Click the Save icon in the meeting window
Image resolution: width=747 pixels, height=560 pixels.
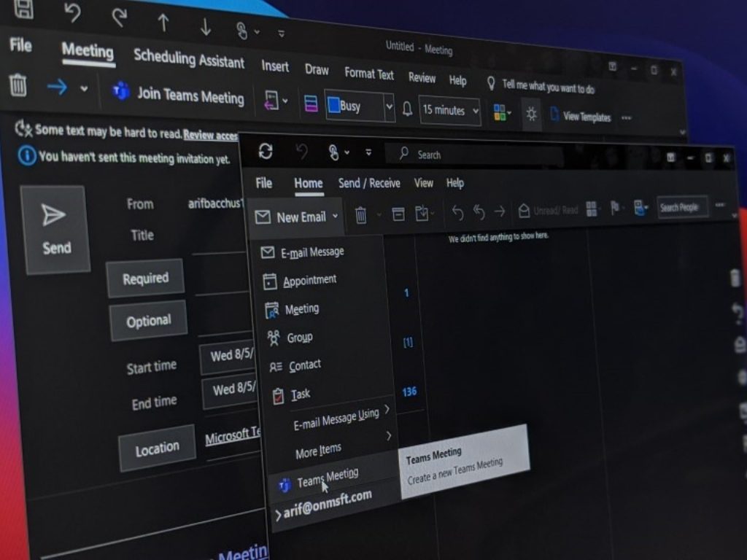click(23, 9)
